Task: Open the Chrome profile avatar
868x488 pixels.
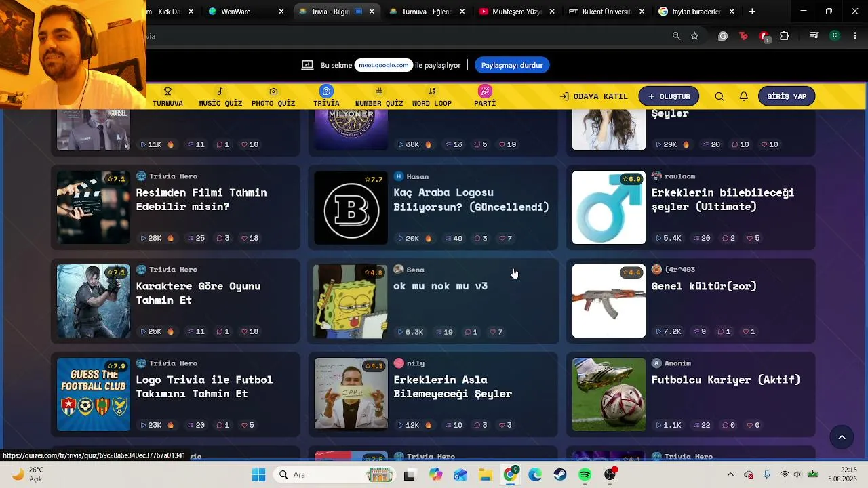Action: [835, 36]
